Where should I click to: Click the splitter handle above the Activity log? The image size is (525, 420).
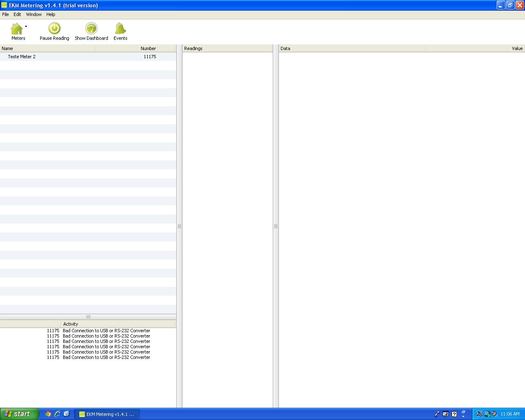88,317
